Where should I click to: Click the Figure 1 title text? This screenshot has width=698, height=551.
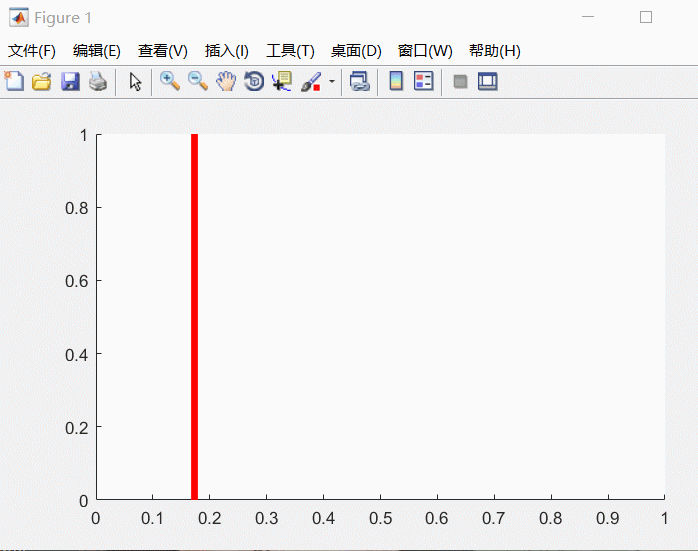(x=63, y=18)
